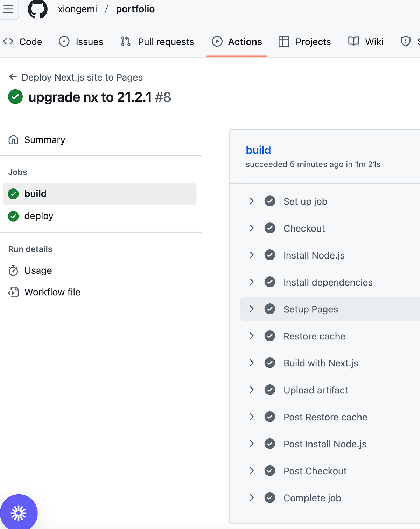Switch to the Pull requests tab
420x529 pixels.
[157, 42]
